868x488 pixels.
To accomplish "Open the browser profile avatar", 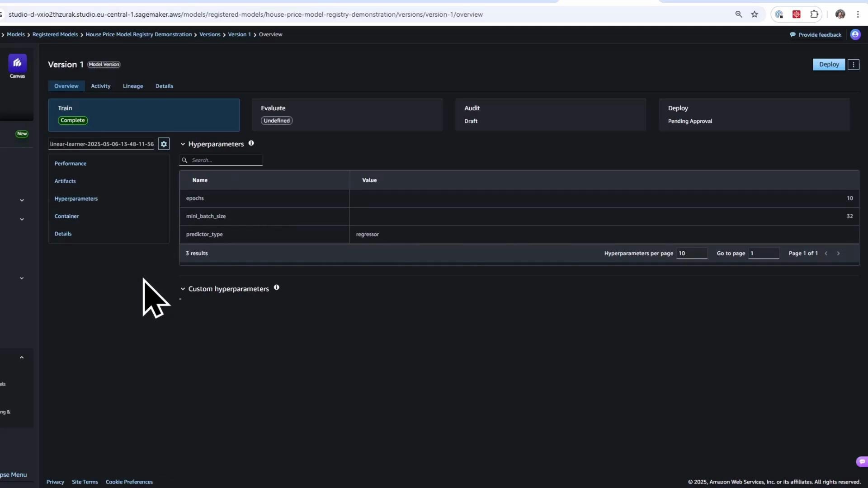I will pos(840,14).
